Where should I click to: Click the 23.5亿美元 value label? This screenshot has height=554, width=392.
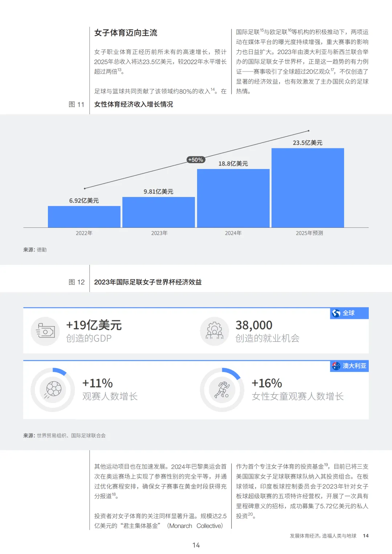pos(307,143)
